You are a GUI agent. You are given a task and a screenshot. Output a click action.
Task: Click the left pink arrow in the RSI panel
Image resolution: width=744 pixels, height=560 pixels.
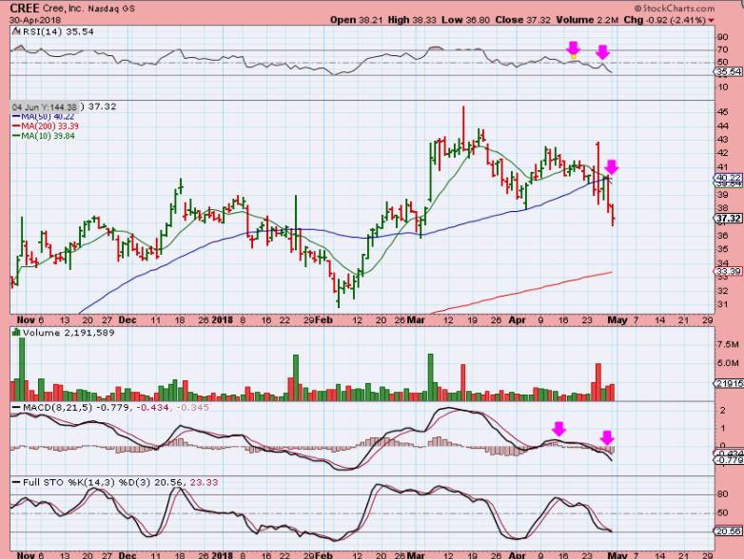click(574, 48)
